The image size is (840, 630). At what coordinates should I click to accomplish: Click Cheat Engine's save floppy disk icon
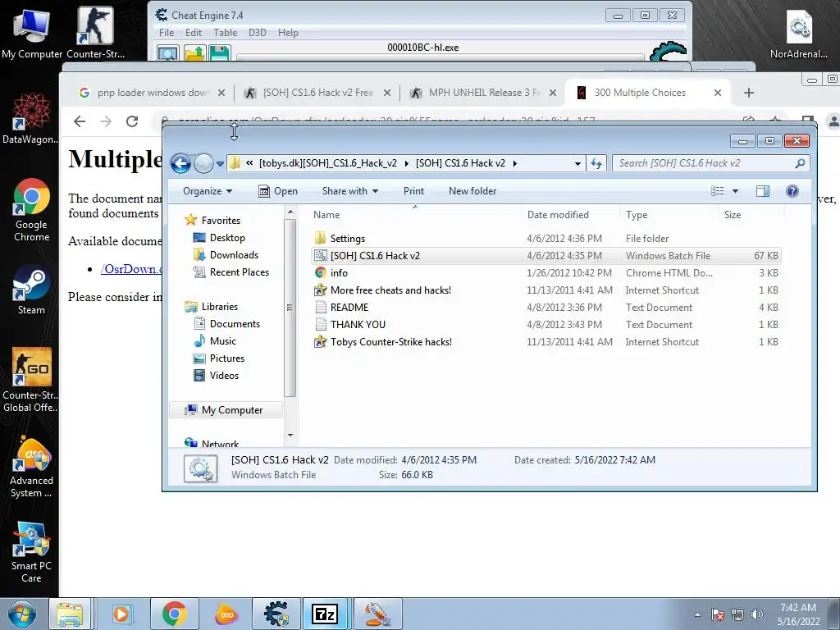tap(220, 53)
